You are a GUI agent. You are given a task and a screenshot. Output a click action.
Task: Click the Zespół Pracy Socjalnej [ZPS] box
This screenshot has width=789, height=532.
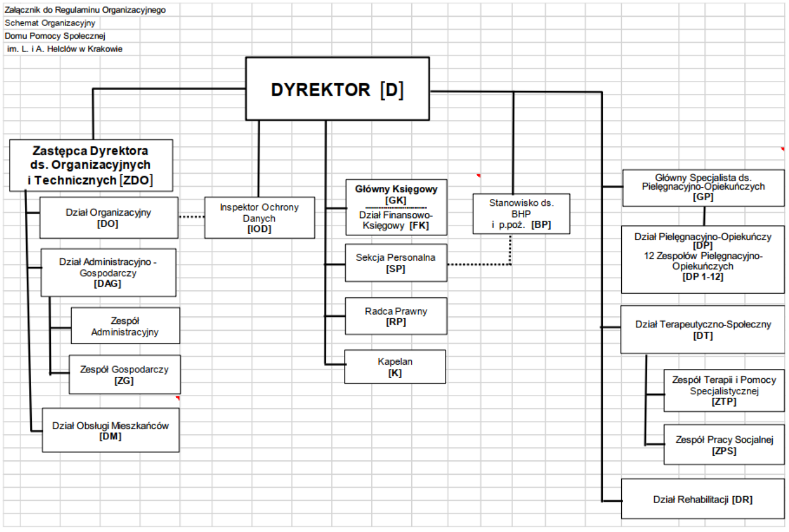(724, 445)
